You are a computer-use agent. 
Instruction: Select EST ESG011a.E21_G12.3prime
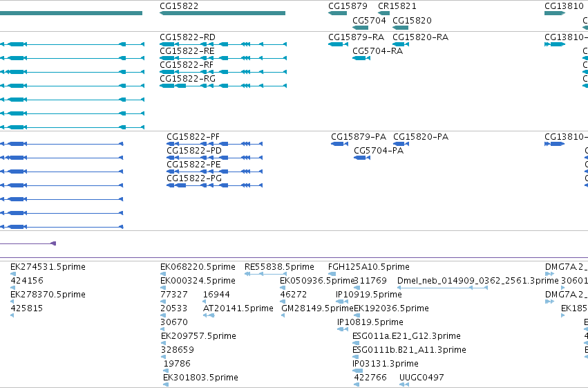[x=356, y=343]
